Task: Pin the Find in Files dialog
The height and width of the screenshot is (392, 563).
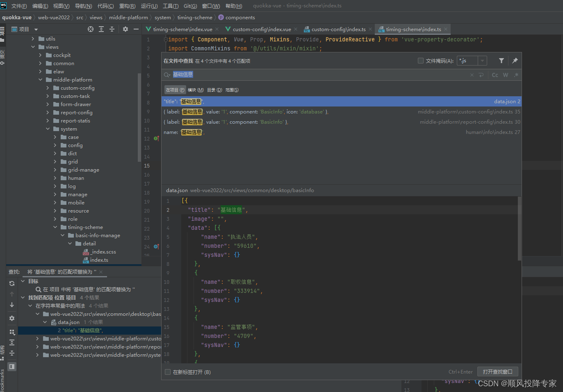Action: click(x=515, y=61)
